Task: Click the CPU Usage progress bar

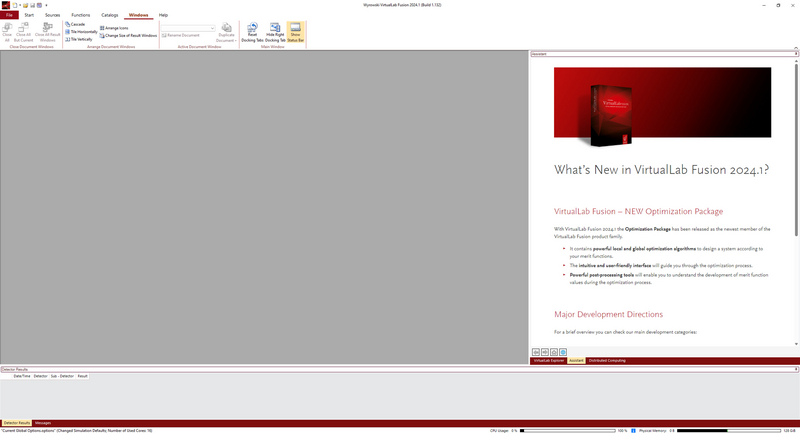Action: click(x=567, y=431)
